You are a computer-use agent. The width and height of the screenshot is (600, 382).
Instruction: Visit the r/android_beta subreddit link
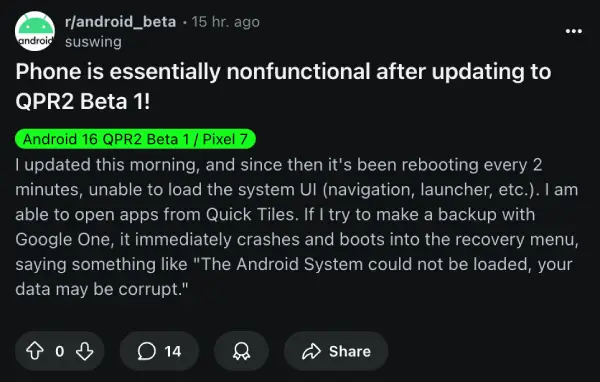point(120,22)
